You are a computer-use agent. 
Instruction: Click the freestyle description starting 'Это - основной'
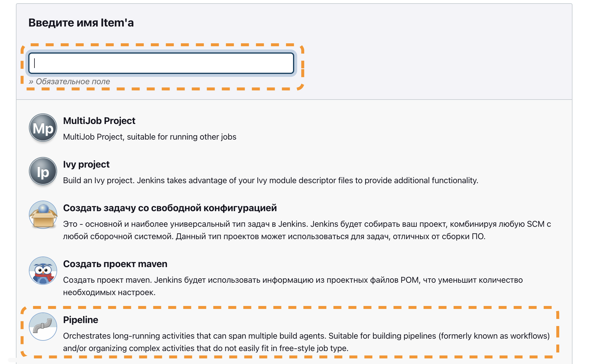pyautogui.click(x=307, y=224)
